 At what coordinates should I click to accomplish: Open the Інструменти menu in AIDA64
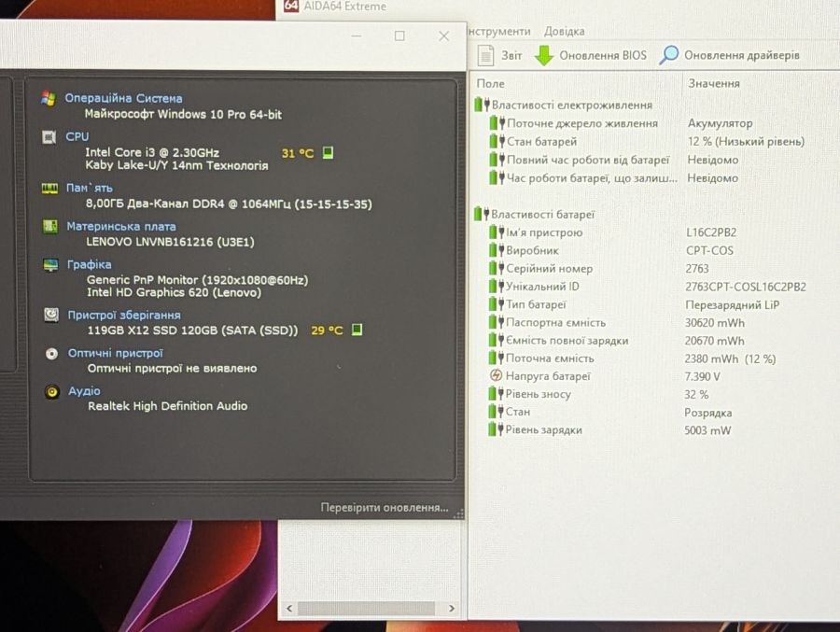tap(499, 32)
